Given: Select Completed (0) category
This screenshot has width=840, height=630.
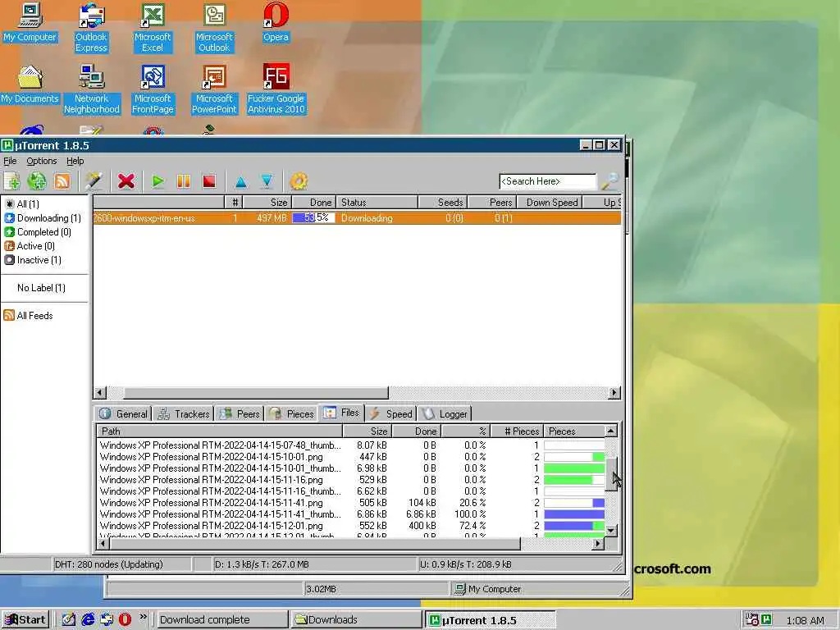Looking at the screenshot, I should (x=38, y=232).
